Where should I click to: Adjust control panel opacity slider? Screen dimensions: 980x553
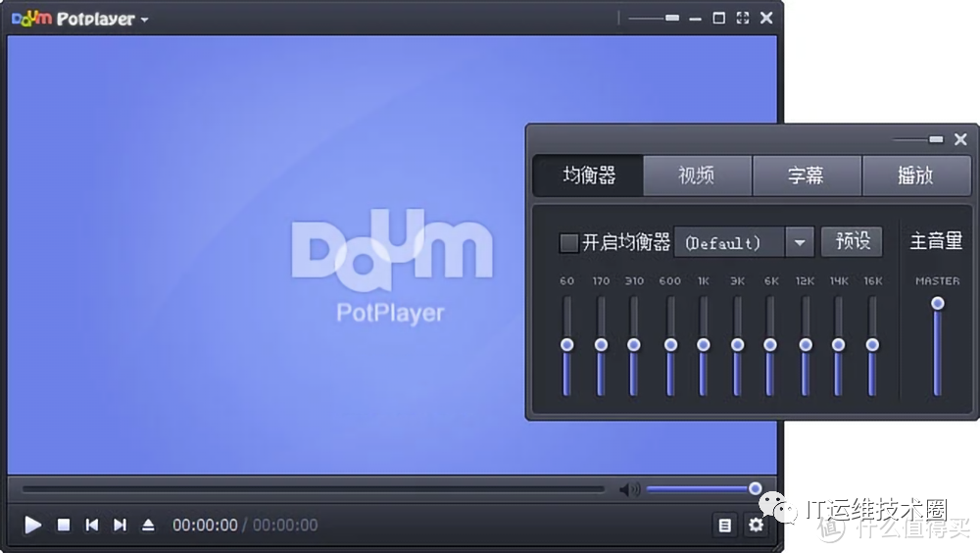point(918,139)
